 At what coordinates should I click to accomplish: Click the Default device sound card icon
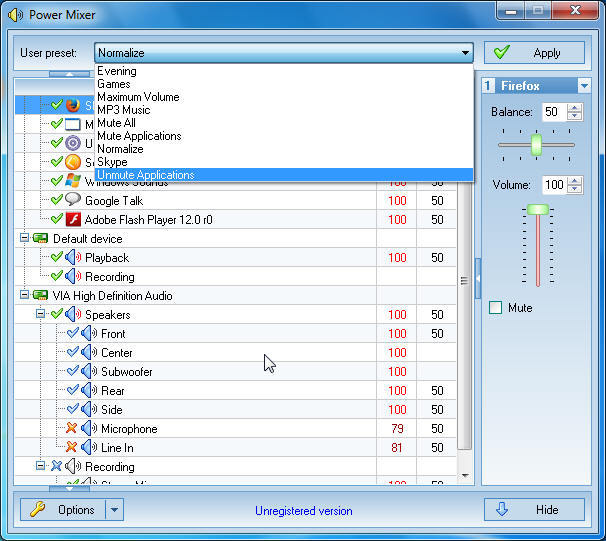coord(41,239)
